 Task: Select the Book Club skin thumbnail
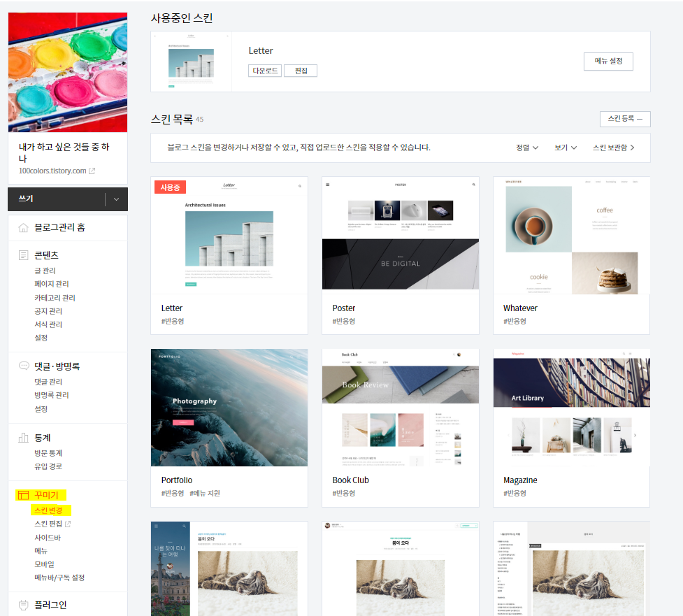point(401,408)
